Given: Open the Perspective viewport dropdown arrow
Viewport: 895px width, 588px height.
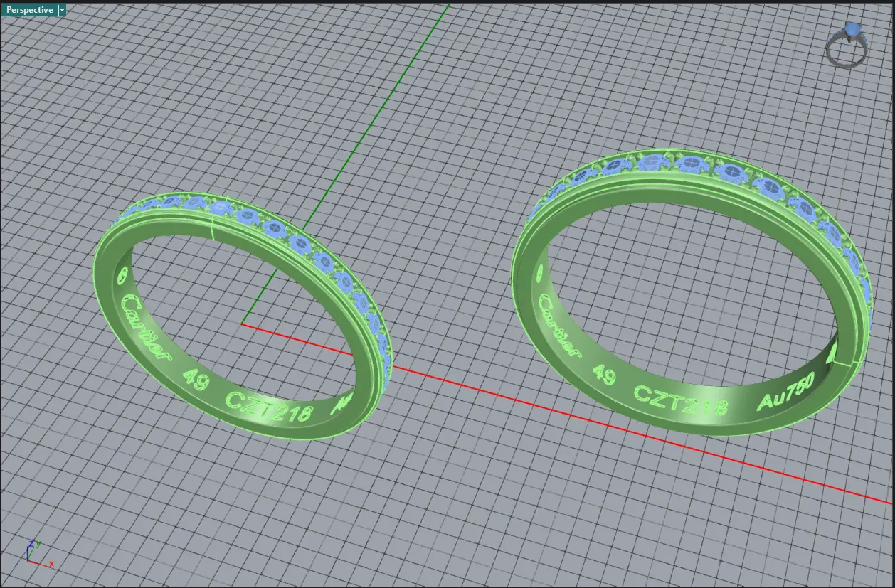Looking at the screenshot, I should pos(62,10).
